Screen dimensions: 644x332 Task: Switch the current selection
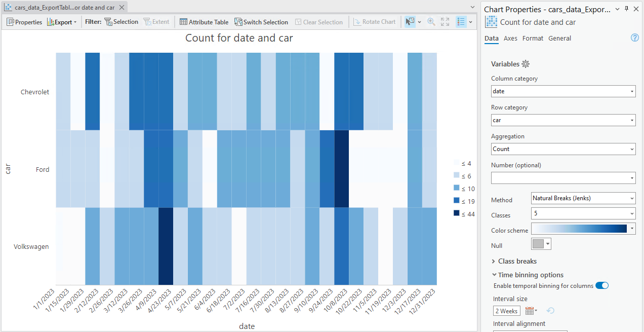[x=261, y=22]
